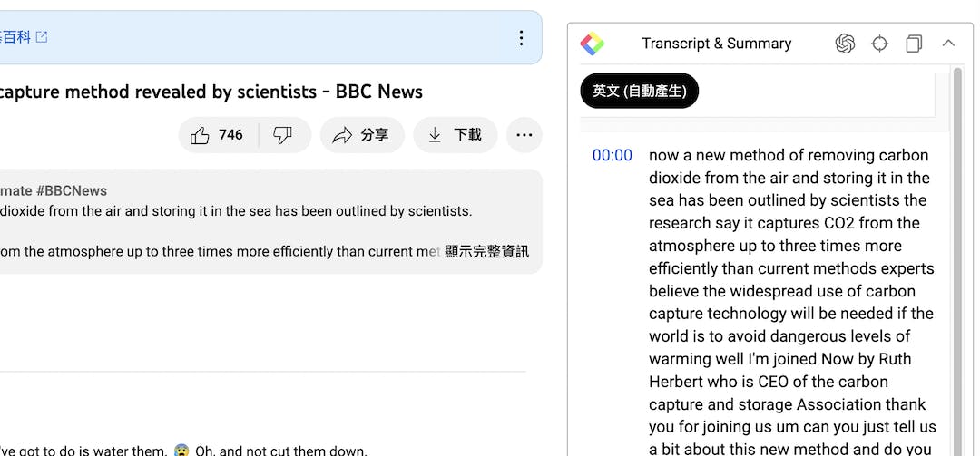Open vertical three-dot menu in blue info bar
This screenshot has width=980, height=456.
click(x=521, y=37)
